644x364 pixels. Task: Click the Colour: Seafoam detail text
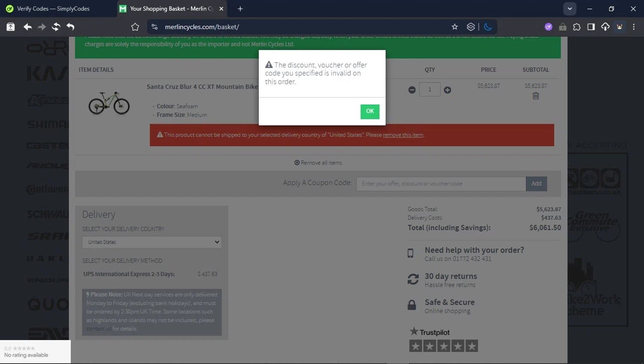pyautogui.click(x=177, y=106)
